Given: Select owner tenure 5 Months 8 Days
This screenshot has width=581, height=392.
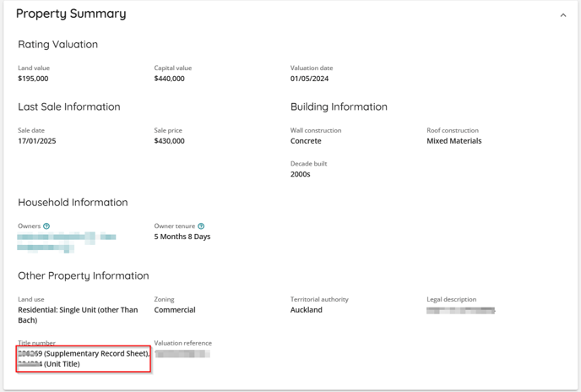Looking at the screenshot, I should 182,237.
